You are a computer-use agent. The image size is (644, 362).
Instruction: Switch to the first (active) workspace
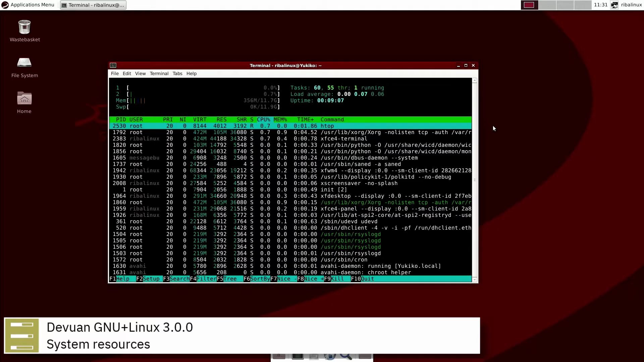529,5
